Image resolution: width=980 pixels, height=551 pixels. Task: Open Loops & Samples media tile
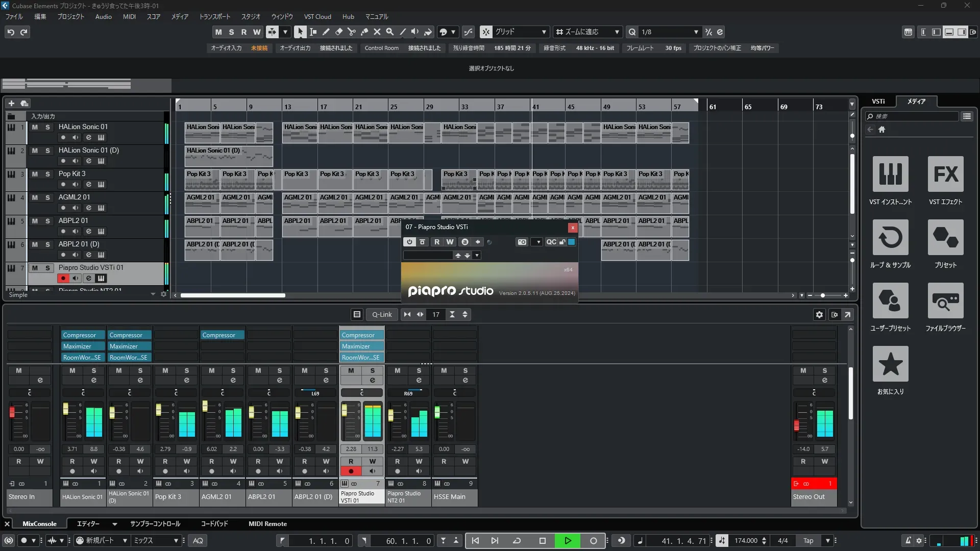click(890, 237)
